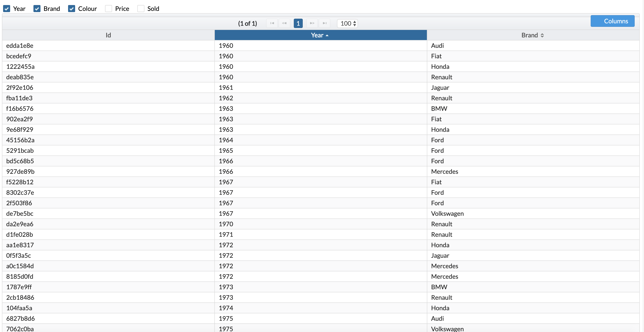Click the Audi cell in first row
This screenshot has height=332, width=644.
(x=533, y=46)
